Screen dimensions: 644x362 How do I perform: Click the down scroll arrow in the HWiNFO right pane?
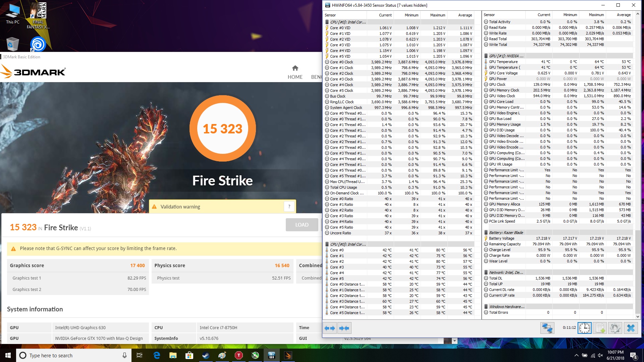pos(638,316)
